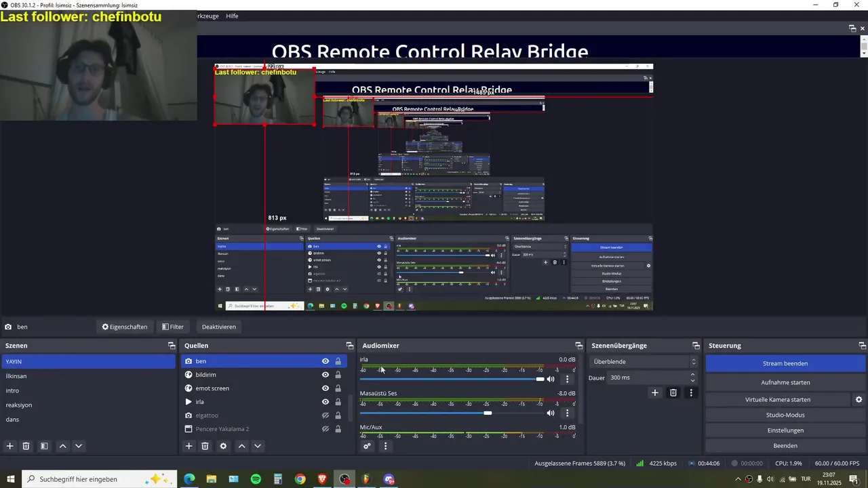
Task: Show the Pencere Yakalama 2 source
Action: [325, 429]
